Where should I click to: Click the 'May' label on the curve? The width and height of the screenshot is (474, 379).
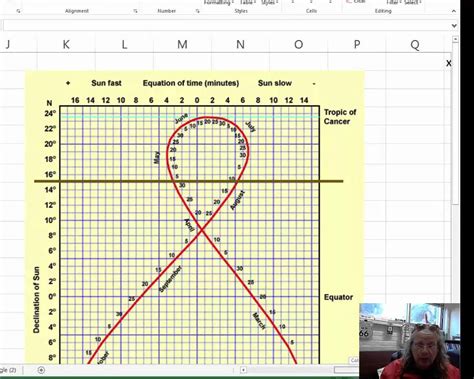156,158
